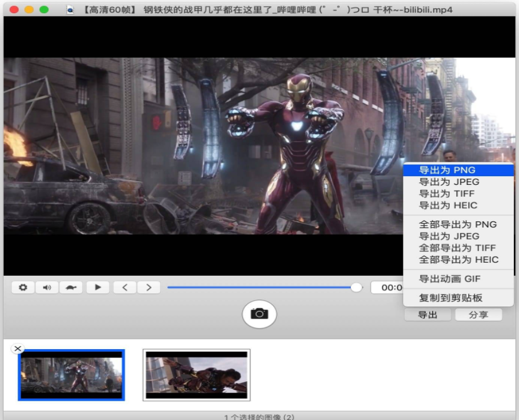
Task: Click the 分享 button
Action: coord(478,315)
